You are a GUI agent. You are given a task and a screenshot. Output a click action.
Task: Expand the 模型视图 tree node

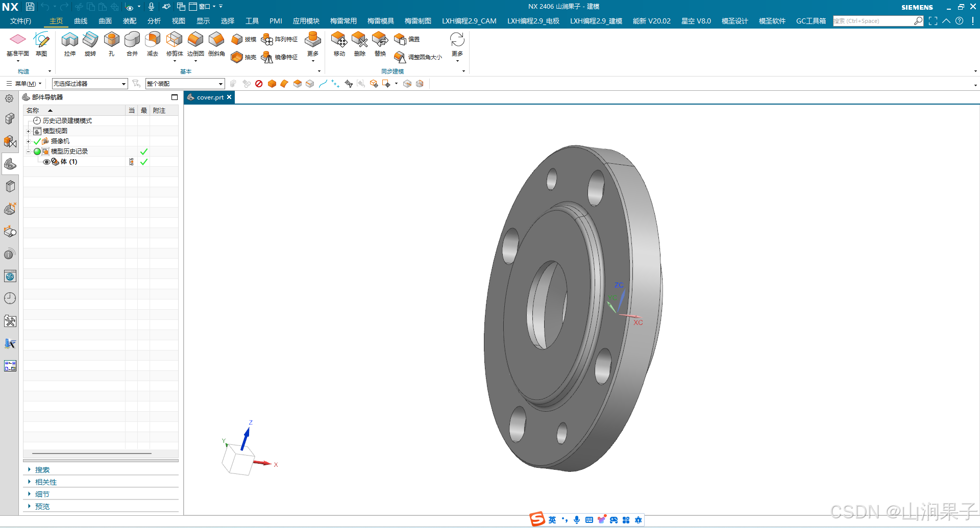29,131
